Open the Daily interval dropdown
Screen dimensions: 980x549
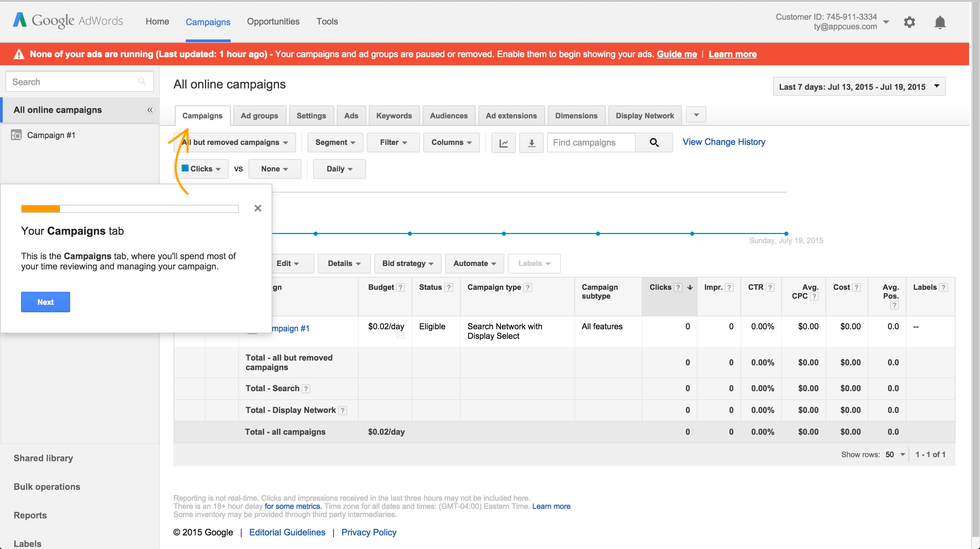click(339, 169)
